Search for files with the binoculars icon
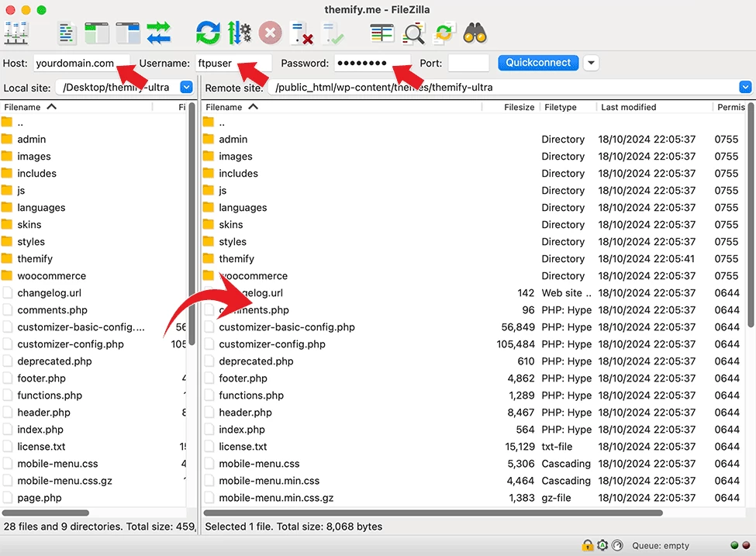Viewport: 756px width, 556px height. (475, 33)
